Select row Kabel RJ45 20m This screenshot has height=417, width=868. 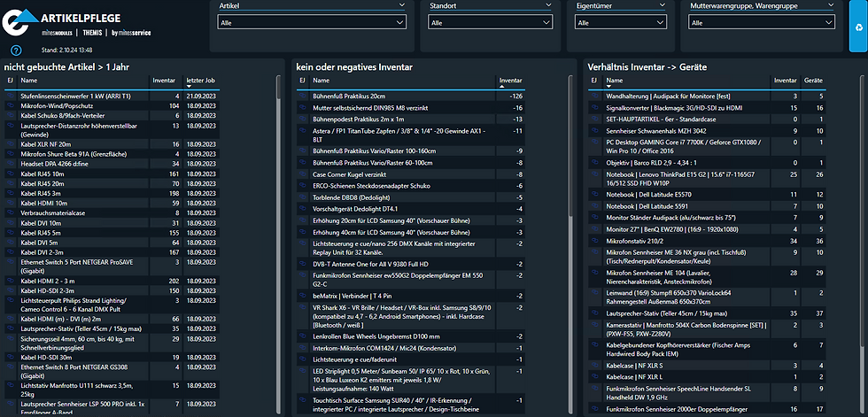coord(112,183)
